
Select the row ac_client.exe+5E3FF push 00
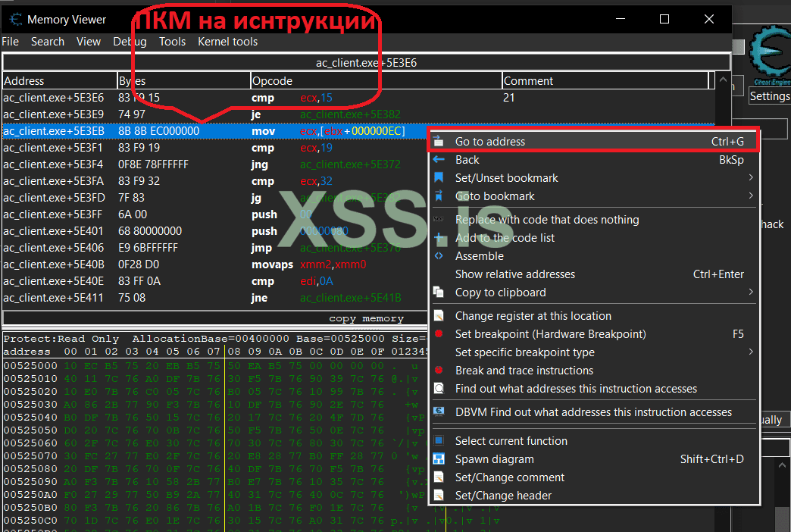click(x=215, y=214)
